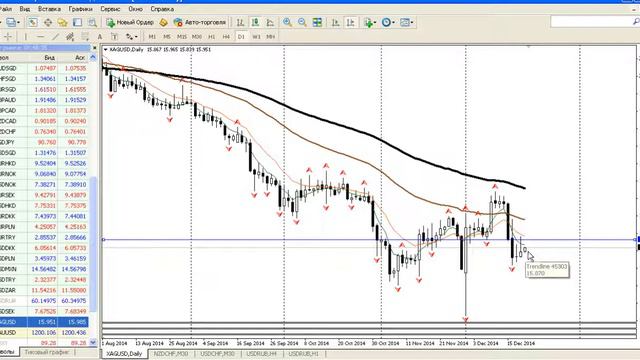The height and width of the screenshot is (360, 640).
Task: Click the Аск column header
Action: pos(80,58)
